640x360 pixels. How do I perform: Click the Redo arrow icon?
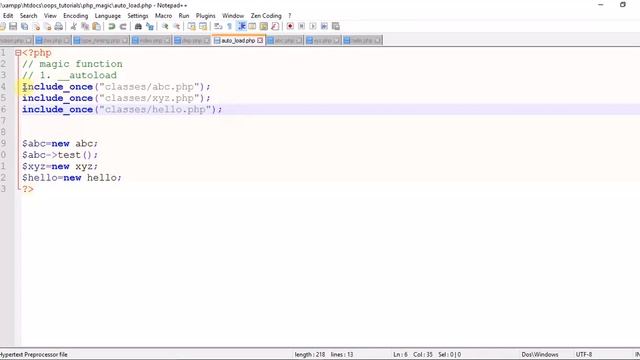[123, 27]
